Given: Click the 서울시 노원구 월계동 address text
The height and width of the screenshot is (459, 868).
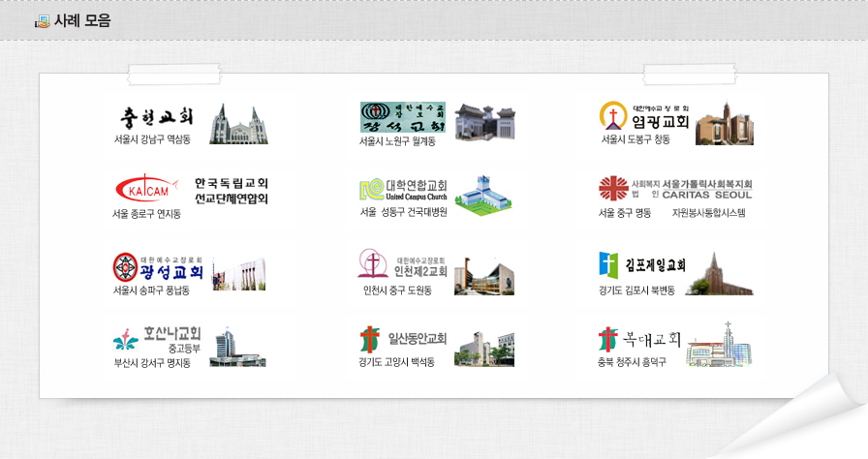Looking at the screenshot, I should click(x=397, y=141).
